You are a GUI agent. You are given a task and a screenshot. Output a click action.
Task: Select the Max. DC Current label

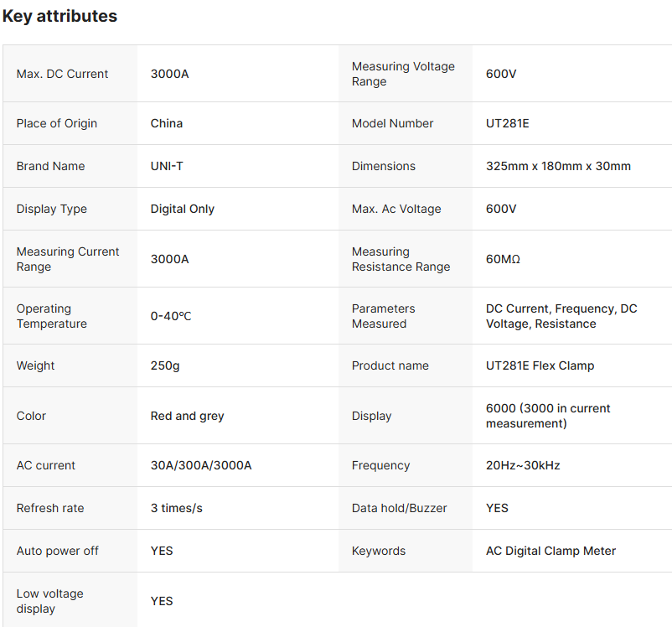(62, 74)
